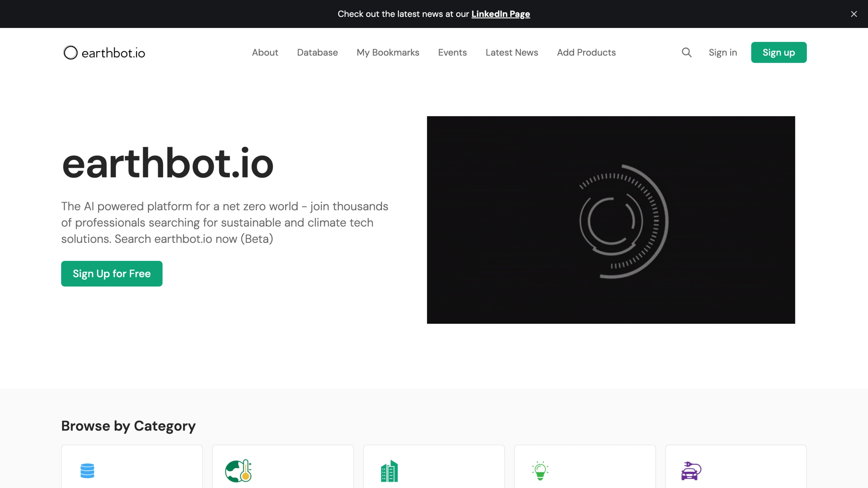
Task: Click Sign Up for Free button
Action: point(112,274)
